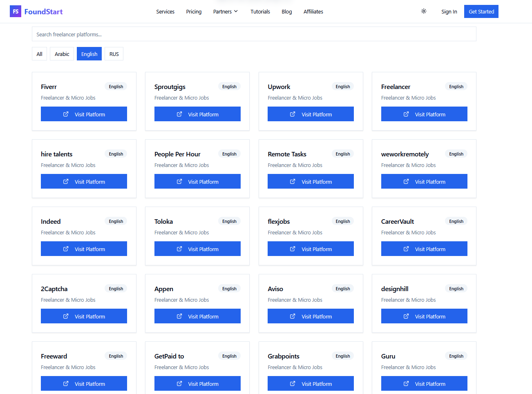Click the external-link icon on Fiverr's button
Image resolution: width=532 pixels, height=394 pixels.
(x=66, y=114)
